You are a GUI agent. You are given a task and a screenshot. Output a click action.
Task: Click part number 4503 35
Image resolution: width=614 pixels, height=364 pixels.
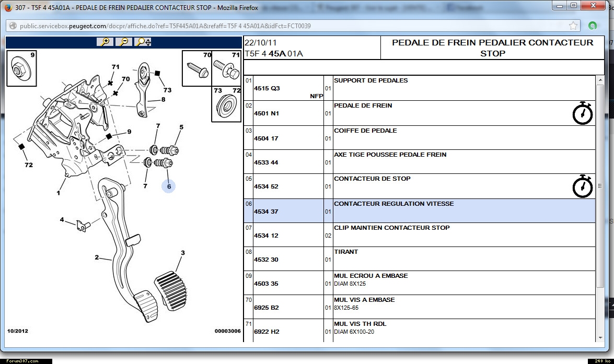[266, 284]
